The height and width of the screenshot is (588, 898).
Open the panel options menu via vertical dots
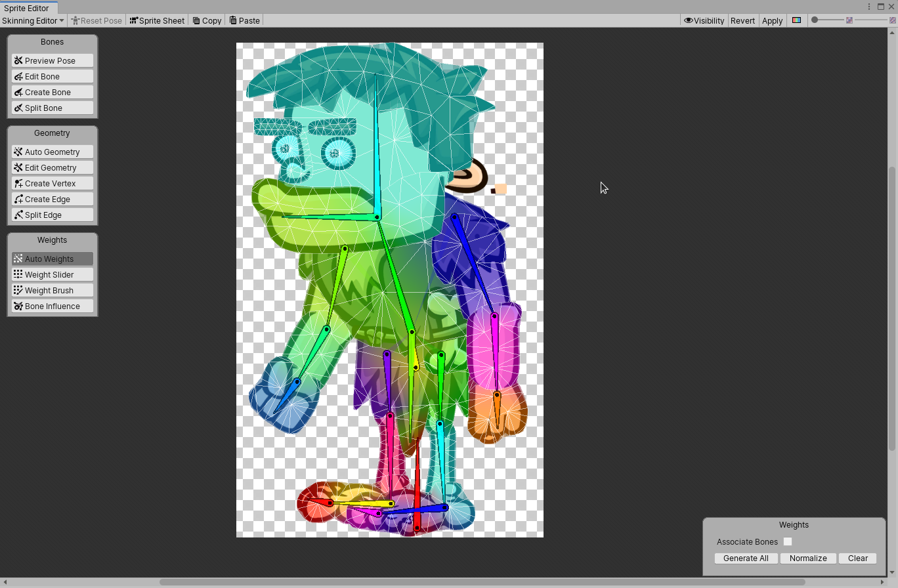pyautogui.click(x=870, y=6)
